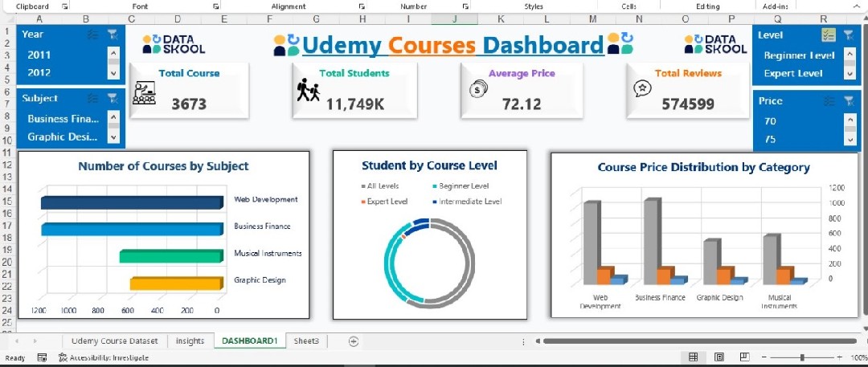Open the insights sheet tab
Image resolution: width=868 pixels, height=367 pixels.
(x=190, y=341)
